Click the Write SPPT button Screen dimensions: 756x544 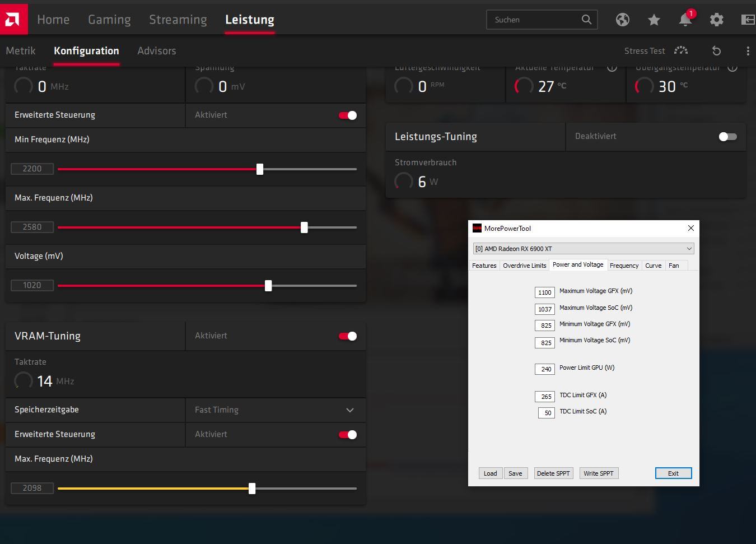click(x=599, y=473)
